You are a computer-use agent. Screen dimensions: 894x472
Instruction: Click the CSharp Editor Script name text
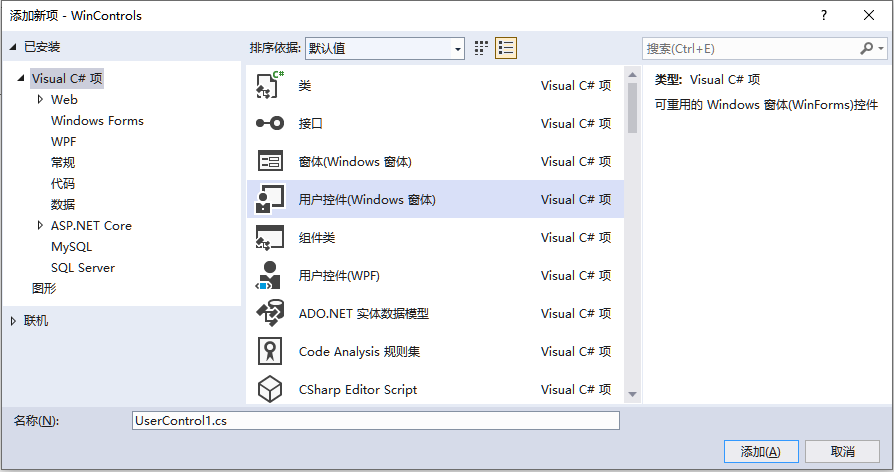pyautogui.click(x=358, y=389)
